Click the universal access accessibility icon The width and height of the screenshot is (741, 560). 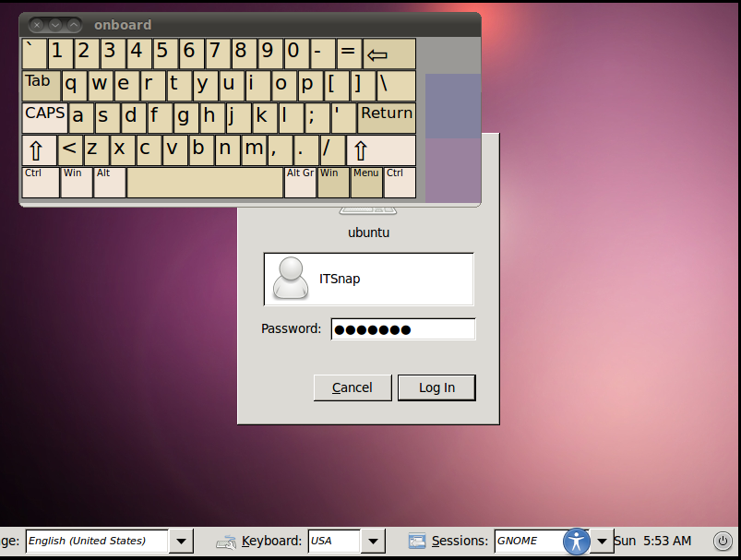[576, 542]
